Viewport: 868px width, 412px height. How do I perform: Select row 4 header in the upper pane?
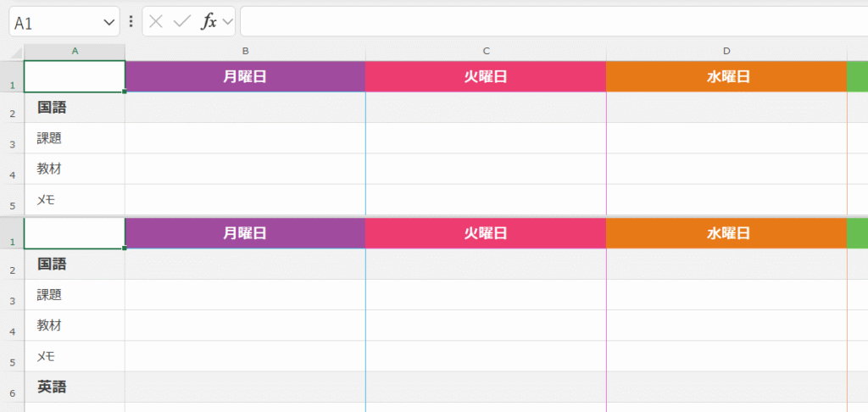(12, 169)
